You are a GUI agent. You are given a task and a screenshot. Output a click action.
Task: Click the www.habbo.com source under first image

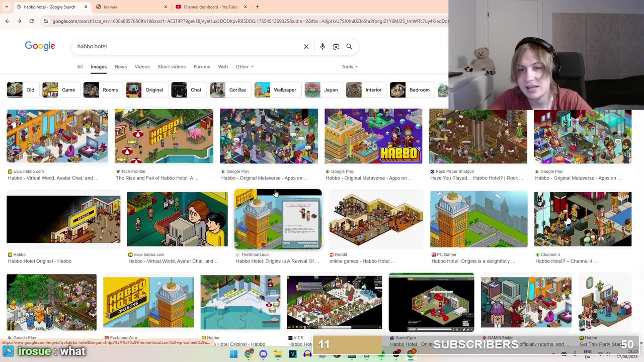(x=28, y=171)
